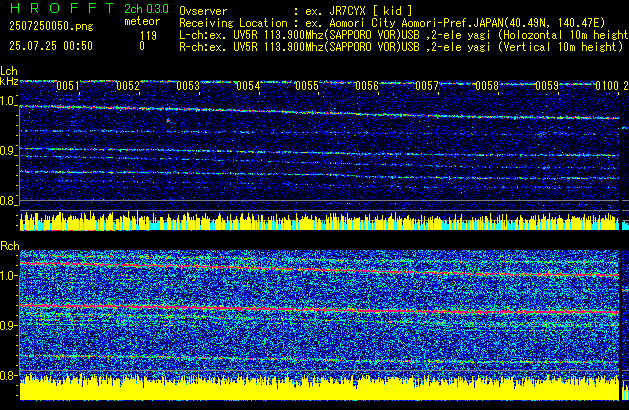Click the 0.9 frequency label in Rch panel
The width and height of the screenshot is (629, 410).
click(8, 325)
